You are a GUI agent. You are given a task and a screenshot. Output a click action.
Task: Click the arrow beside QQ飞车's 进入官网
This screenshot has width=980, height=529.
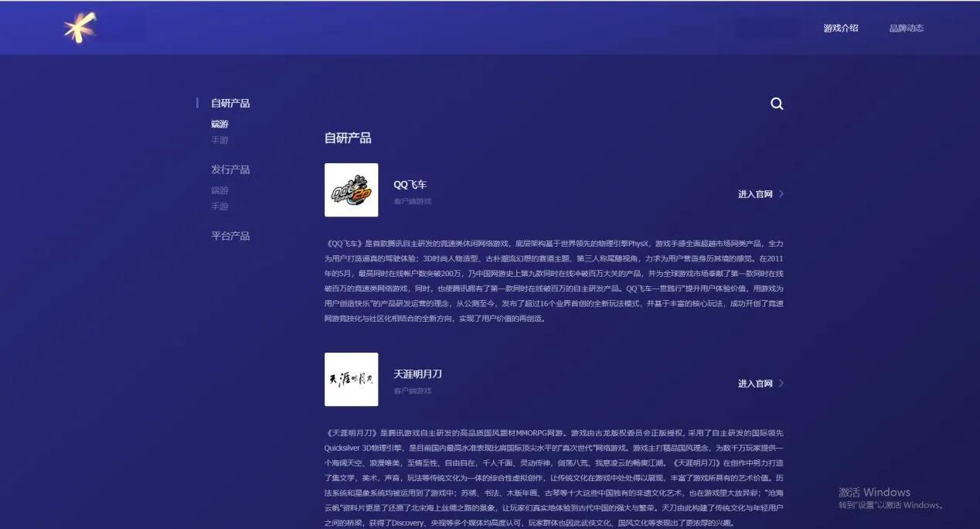pyautogui.click(x=781, y=193)
